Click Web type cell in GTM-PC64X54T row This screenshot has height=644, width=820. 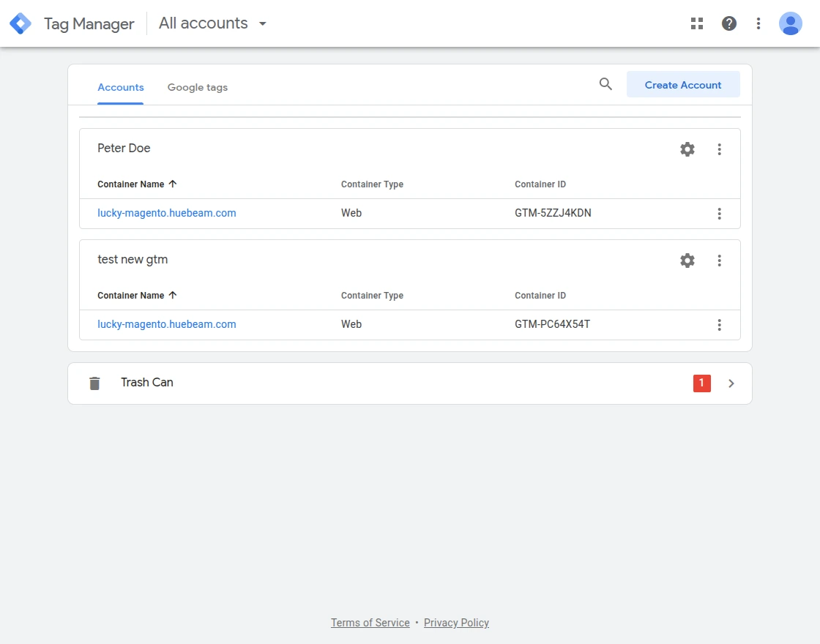pyautogui.click(x=351, y=324)
